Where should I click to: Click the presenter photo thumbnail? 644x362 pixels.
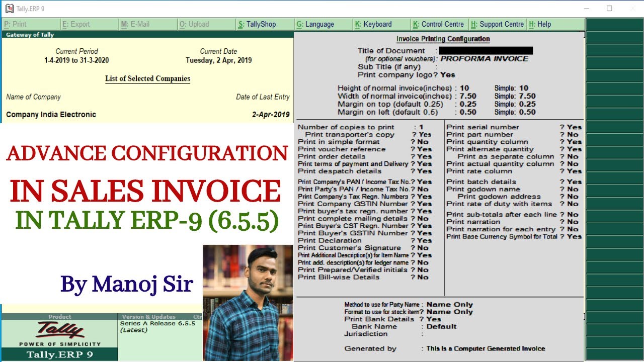tap(248, 303)
